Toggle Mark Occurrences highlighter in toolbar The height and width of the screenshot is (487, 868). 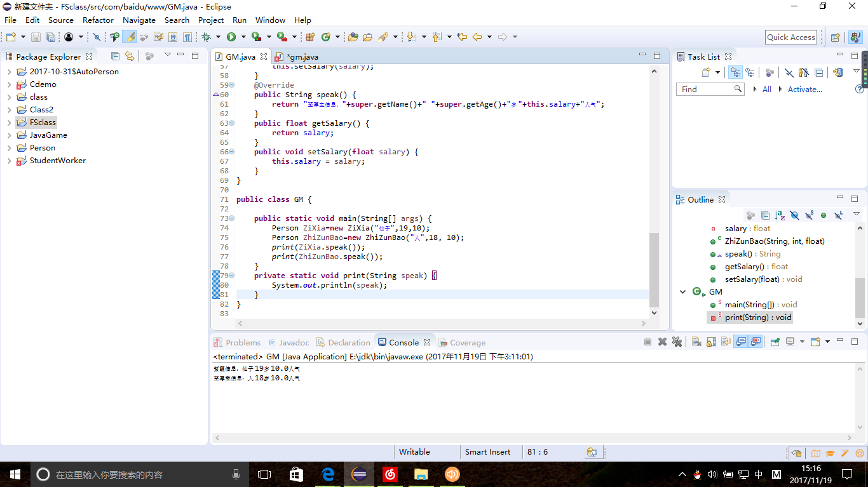click(x=130, y=37)
